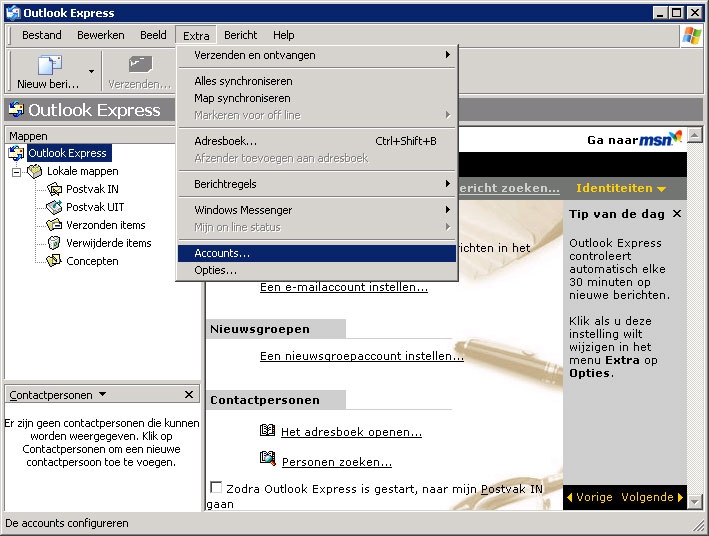Close the Tip van de dag pane
The image size is (709, 536).
676,213
